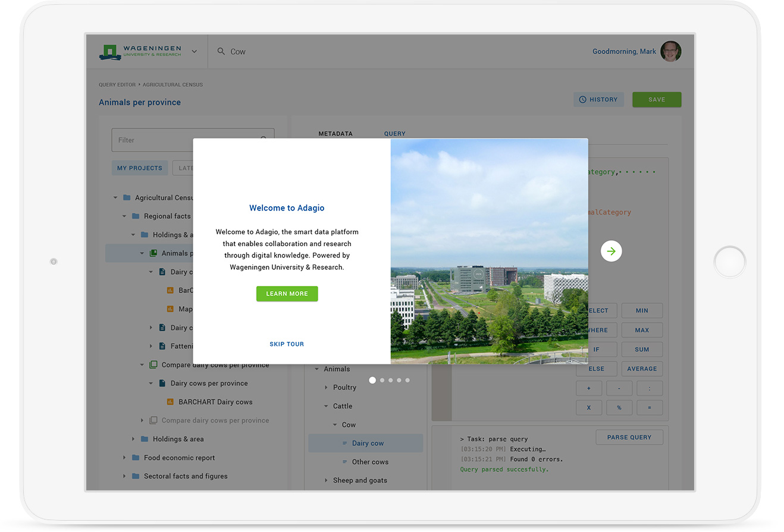
Task: Insert the SUM function
Action: [642, 350]
